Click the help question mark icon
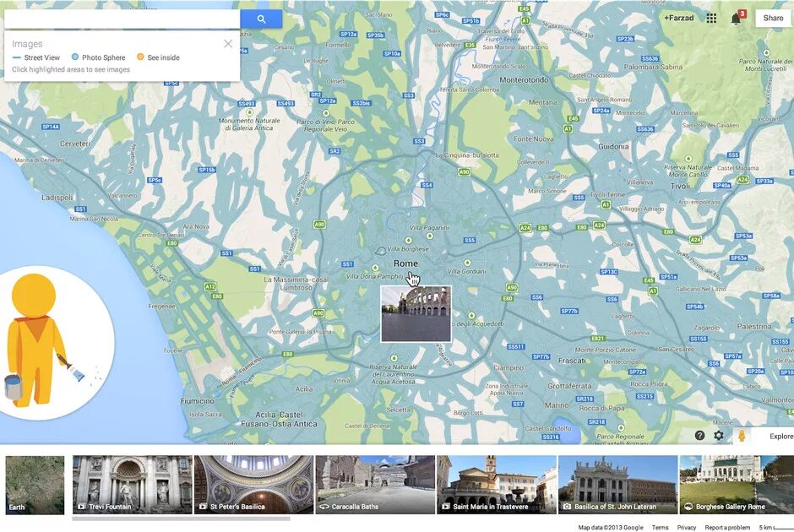794x532 pixels. point(699,436)
